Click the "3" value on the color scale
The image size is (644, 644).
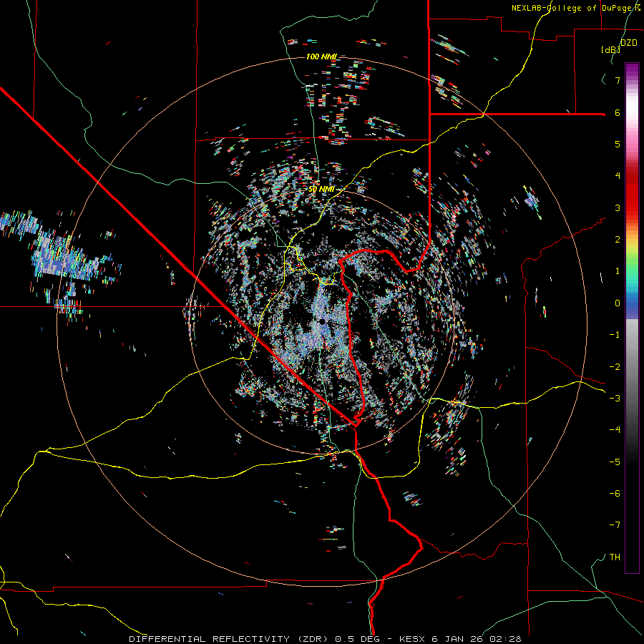tap(618, 208)
